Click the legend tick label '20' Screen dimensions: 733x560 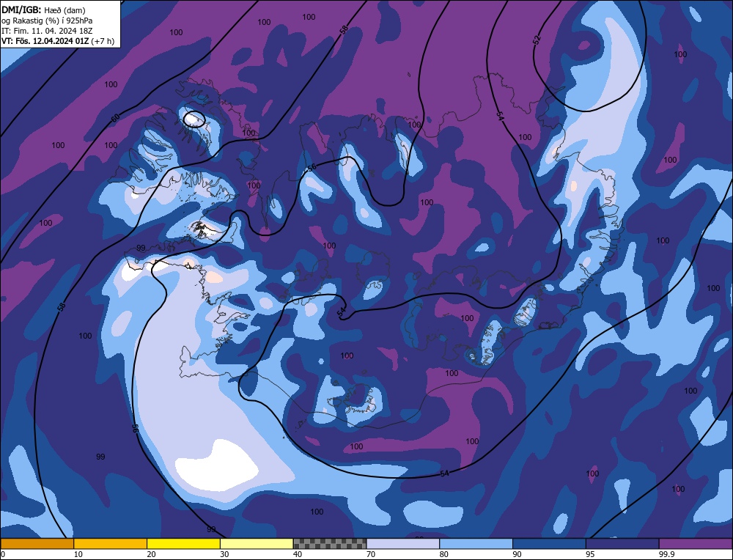tap(152, 554)
